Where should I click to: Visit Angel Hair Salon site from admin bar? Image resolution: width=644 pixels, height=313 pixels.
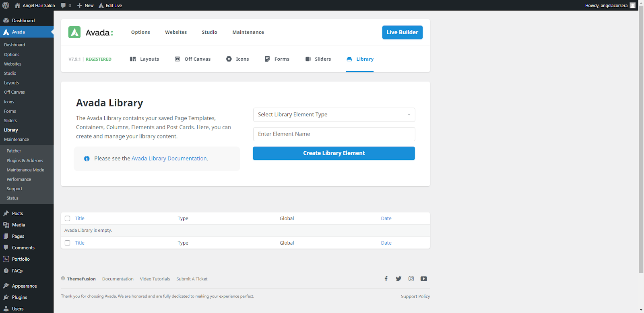coord(35,6)
